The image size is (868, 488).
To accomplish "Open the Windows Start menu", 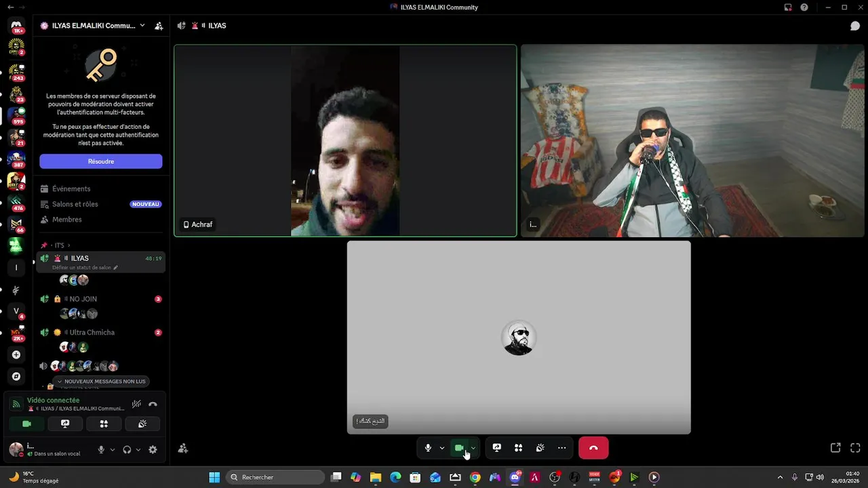I will [x=214, y=477].
